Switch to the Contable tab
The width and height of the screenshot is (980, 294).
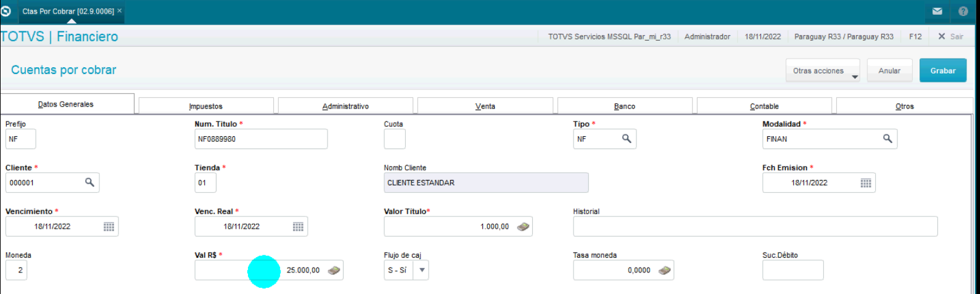pyautogui.click(x=764, y=106)
